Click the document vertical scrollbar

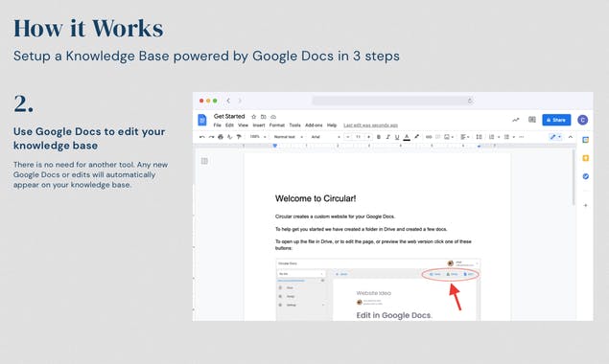pyautogui.click(x=574, y=177)
